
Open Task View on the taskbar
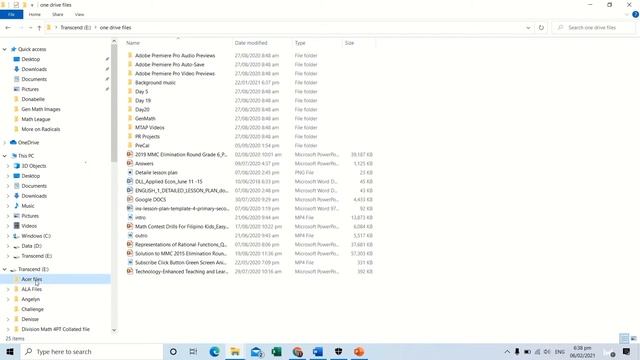(x=193, y=352)
